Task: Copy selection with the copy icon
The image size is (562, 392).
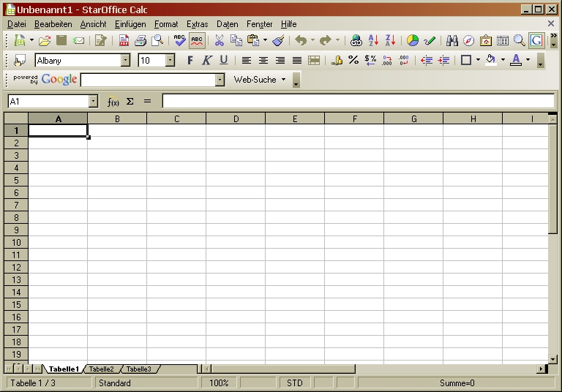Action: click(x=236, y=40)
